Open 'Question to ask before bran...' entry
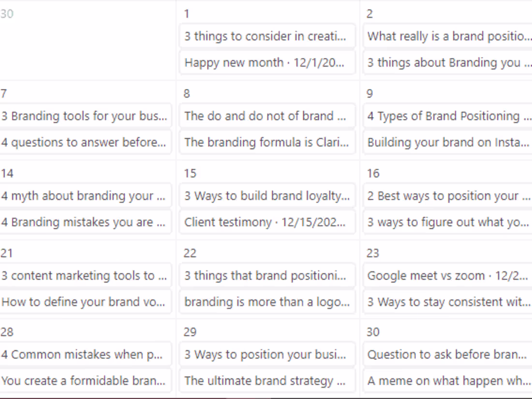The image size is (532, 399). coord(448,355)
